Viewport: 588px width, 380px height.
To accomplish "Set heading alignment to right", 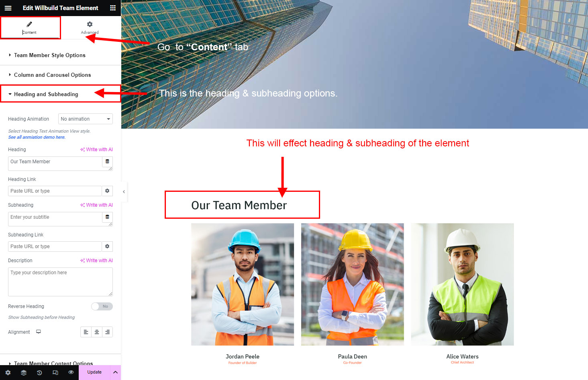I will 107,332.
